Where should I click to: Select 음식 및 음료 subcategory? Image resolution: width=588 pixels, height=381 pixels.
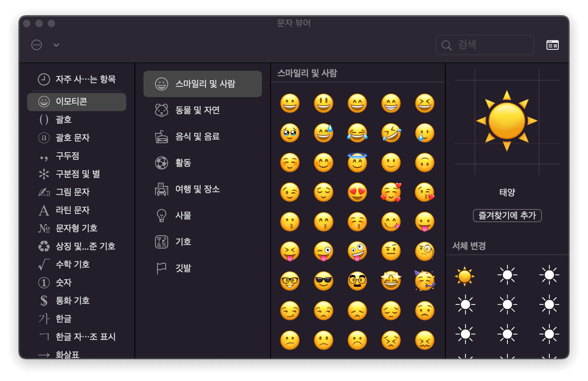click(x=203, y=137)
